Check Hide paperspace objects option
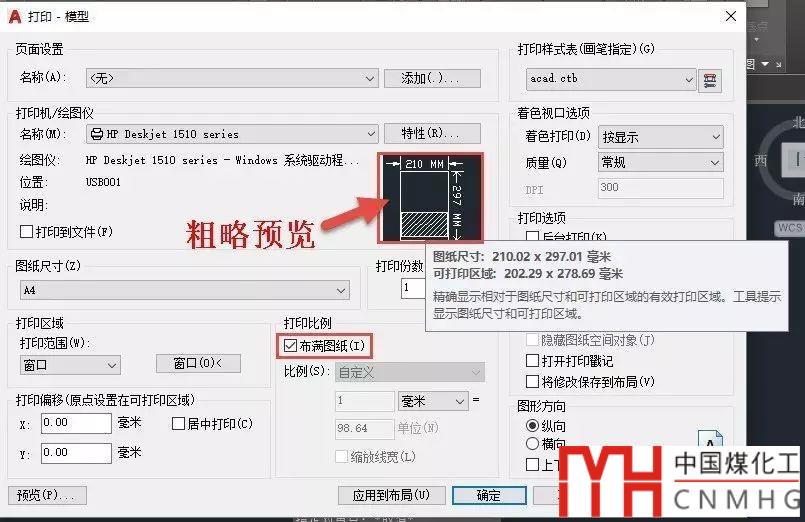Screen dimensions: 805x522 click(532, 340)
